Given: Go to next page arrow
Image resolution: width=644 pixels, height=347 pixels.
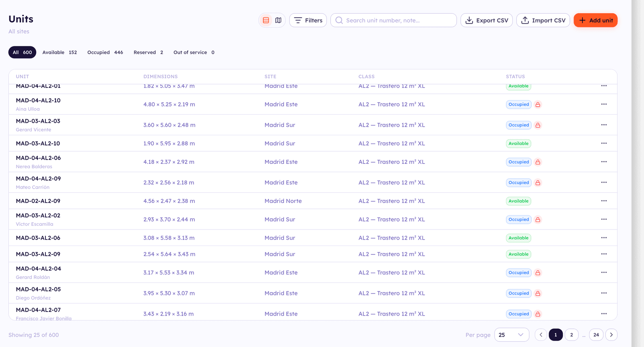Looking at the screenshot, I should coord(611,335).
